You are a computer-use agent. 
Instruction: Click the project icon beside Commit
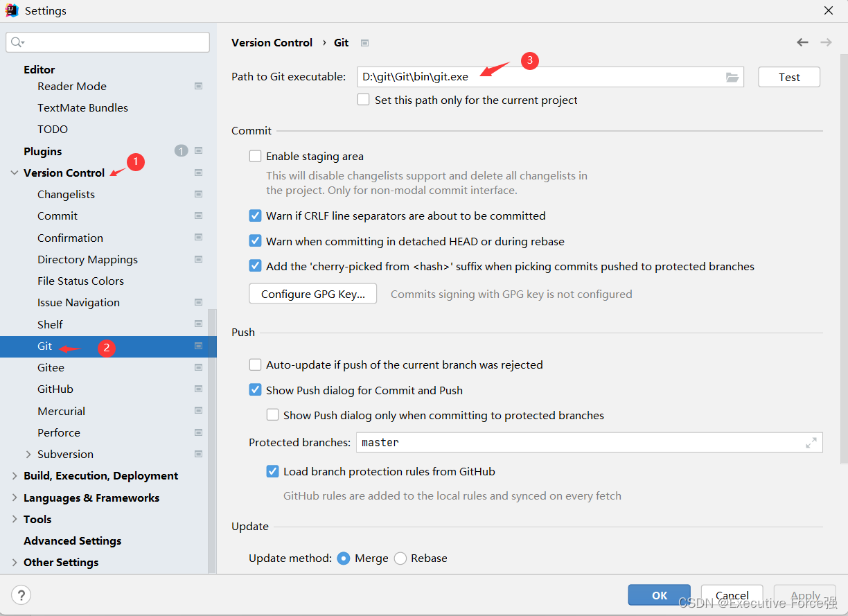(x=199, y=216)
